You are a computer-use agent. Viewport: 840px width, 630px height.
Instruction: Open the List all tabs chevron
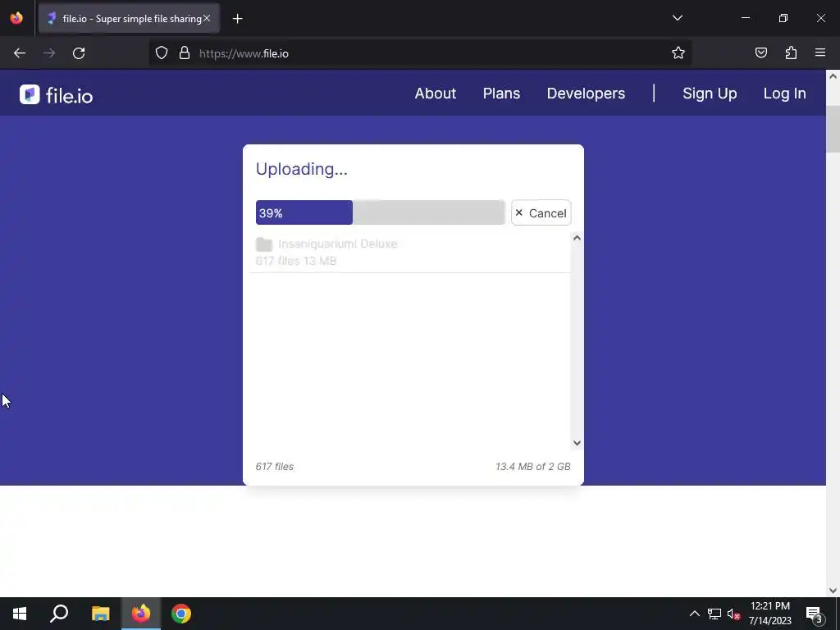point(677,18)
